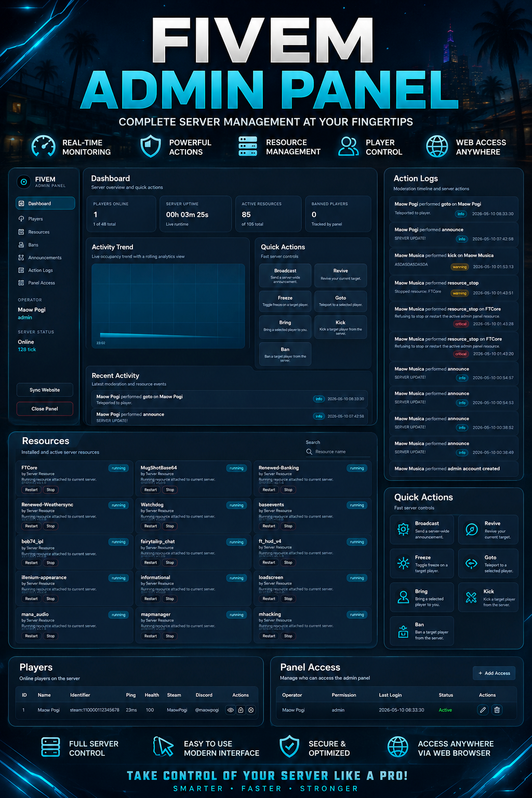
Task: Click Bring button in the dashboard Quick Actions
Action: [285, 327]
